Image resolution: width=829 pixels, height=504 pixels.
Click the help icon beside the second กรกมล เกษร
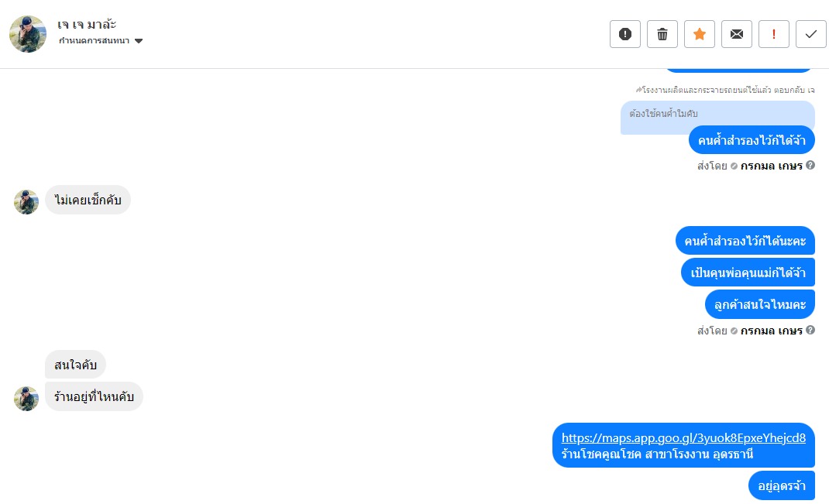[x=810, y=330]
